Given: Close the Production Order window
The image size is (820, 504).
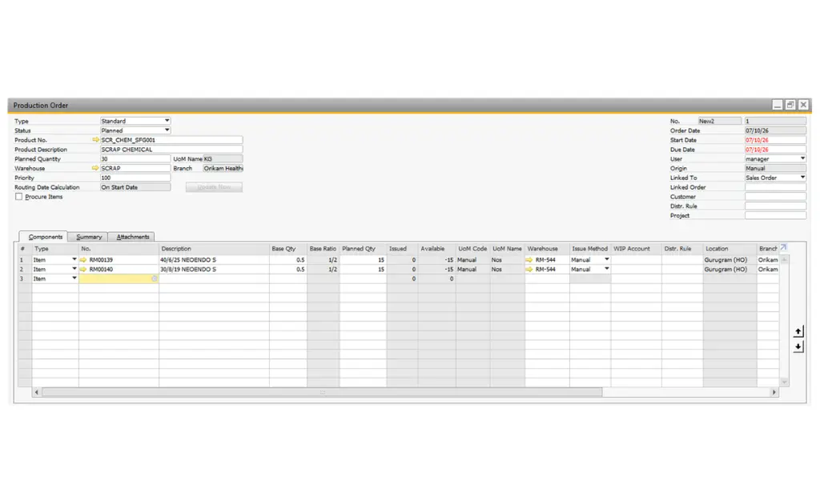Looking at the screenshot, I should [x=804, y=105].
